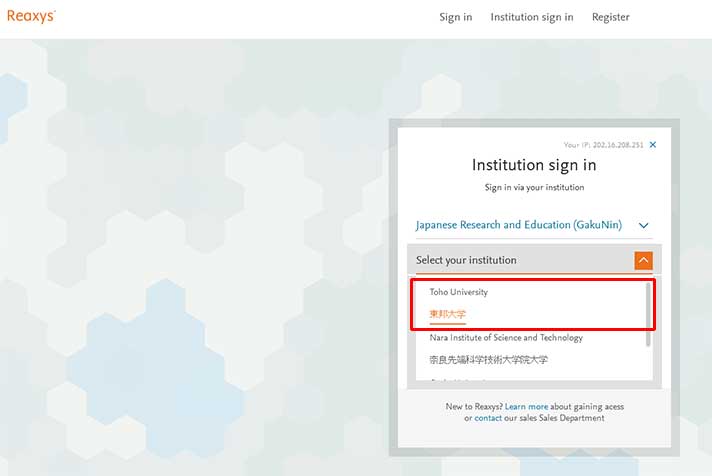The image size is (712, 476).
Task: Choose Nara Institute of Science and Technology
Action: 506,337
